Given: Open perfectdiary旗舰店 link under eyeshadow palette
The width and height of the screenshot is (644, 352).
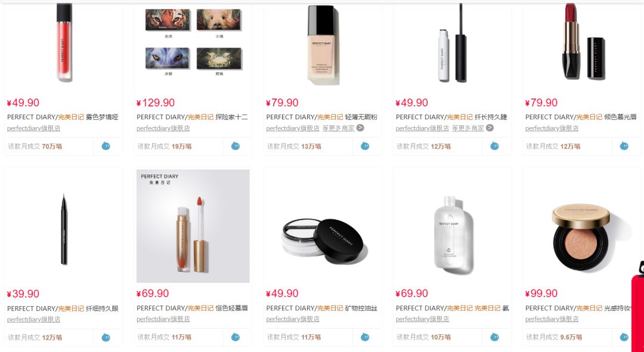Looking at the screenshot, I should 163,128.
